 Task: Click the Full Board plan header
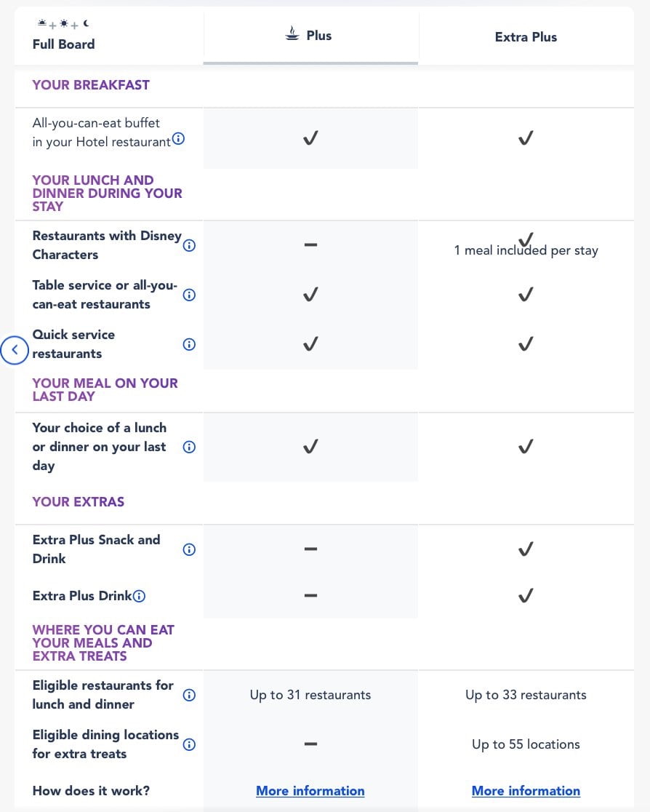63,44
